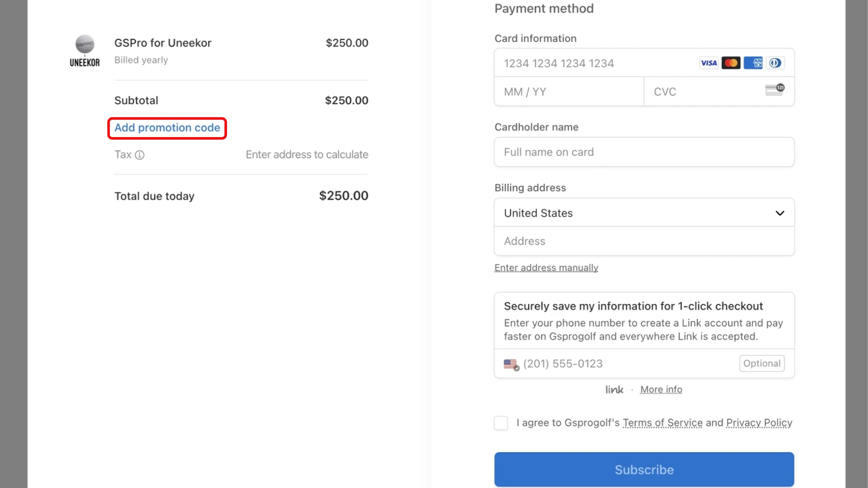The height and width of the screenshot is (488, 868).
Task: Click the Diners Club card icon
Action: coord(775,63)
